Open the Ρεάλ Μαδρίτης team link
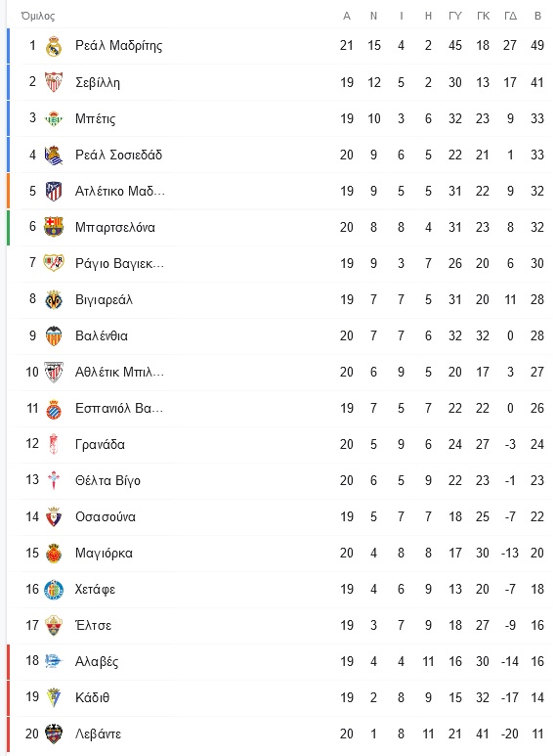The height and width of the screenshot is (756, 556). point(118,46)
